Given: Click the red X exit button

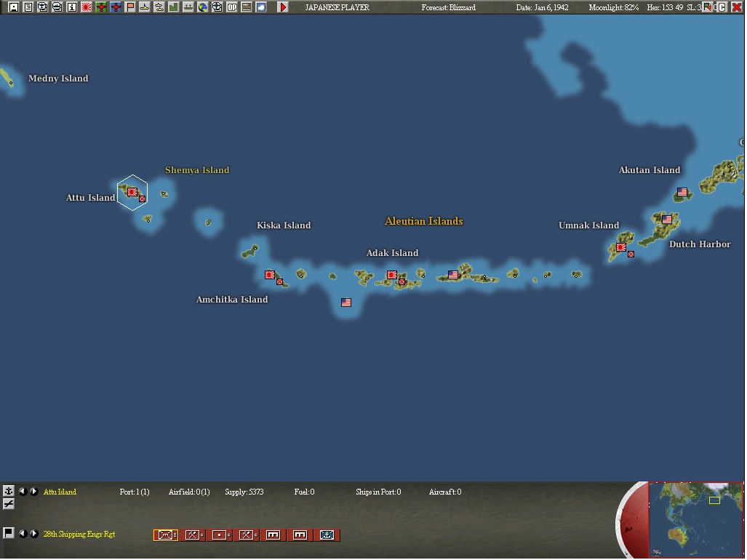Looking at the screenshot, I should [x=737, y=7].
